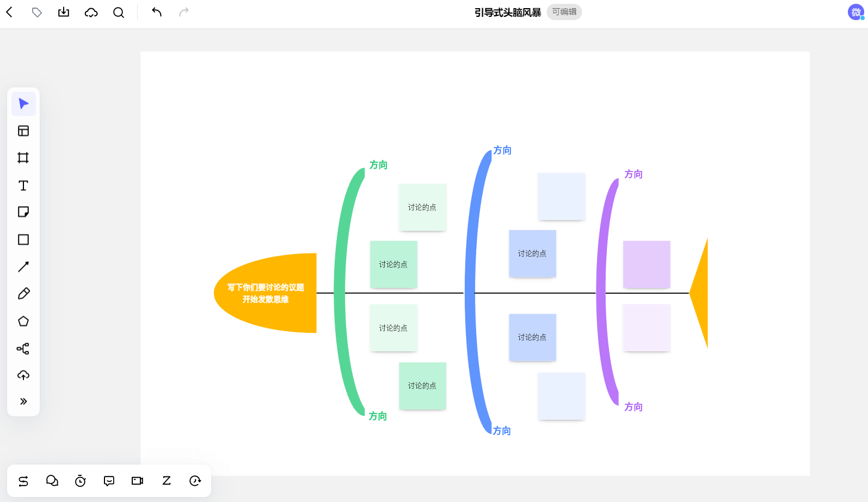Image resolution: width=868 pixels, height=502 pixels.
Task: Select the purple bottom 方向 label
Action: tap(633, 407)
